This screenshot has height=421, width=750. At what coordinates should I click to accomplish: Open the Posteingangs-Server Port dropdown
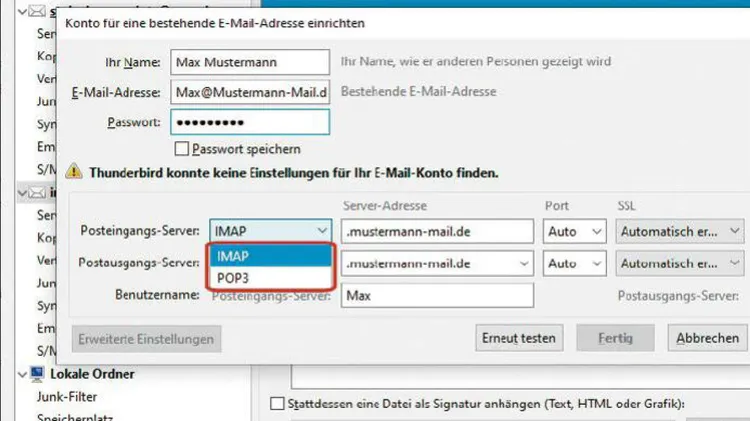pyautogui.click(x=574, y=232)
